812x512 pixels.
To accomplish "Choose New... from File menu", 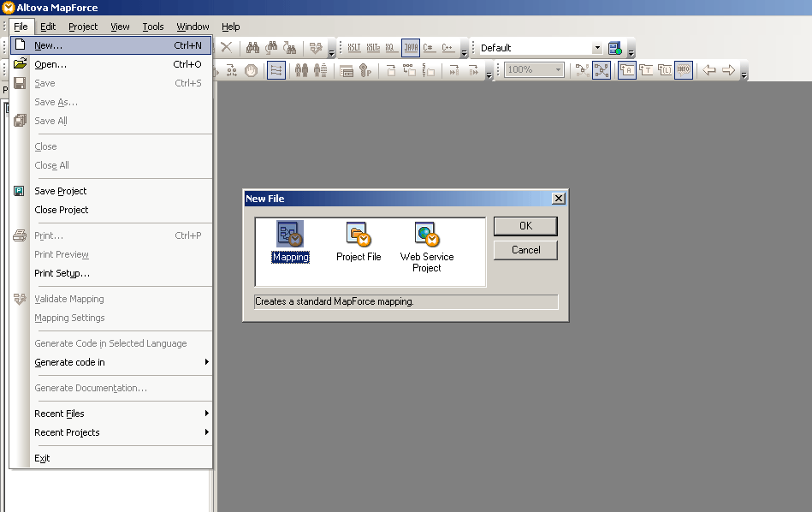I will (x=111, y=45).
